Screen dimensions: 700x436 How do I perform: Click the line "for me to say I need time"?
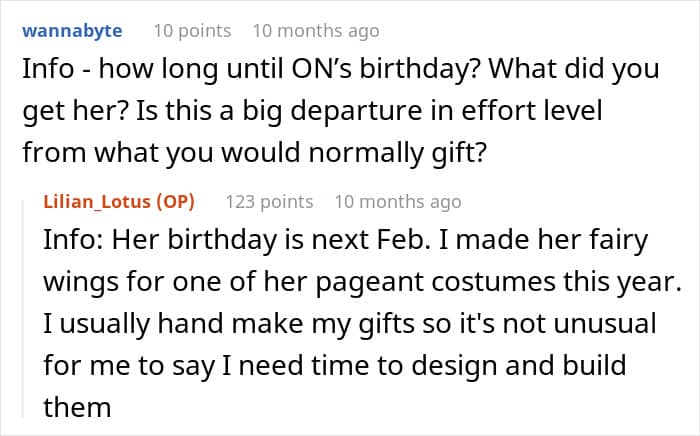point(334,365)
